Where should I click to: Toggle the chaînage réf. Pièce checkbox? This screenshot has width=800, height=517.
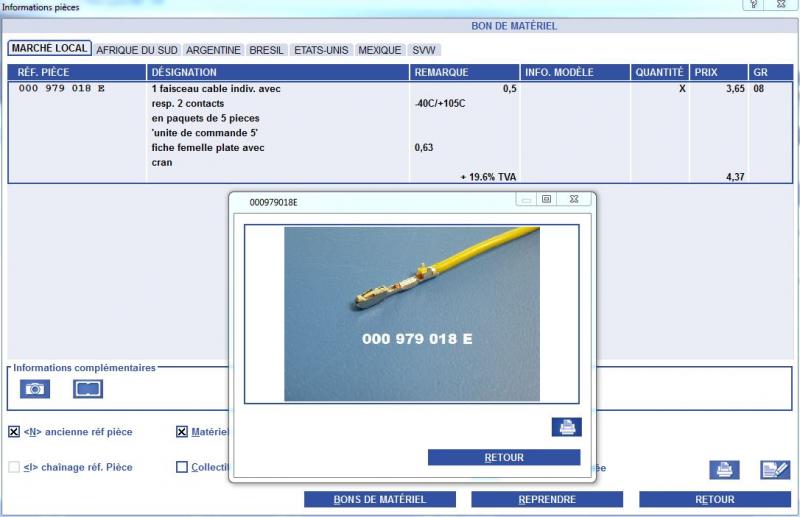pos(14,467)
